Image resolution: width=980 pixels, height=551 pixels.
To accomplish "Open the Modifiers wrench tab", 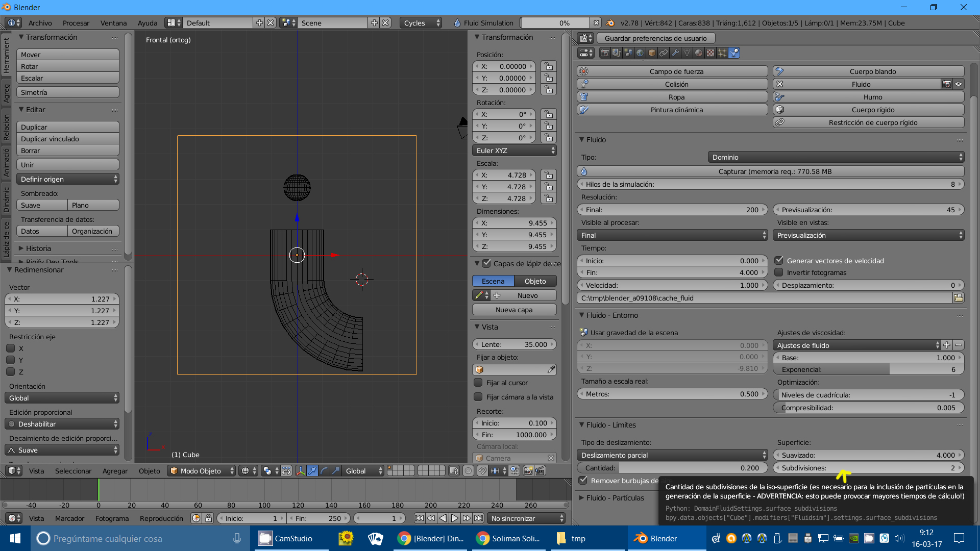I will click(675, 53).
